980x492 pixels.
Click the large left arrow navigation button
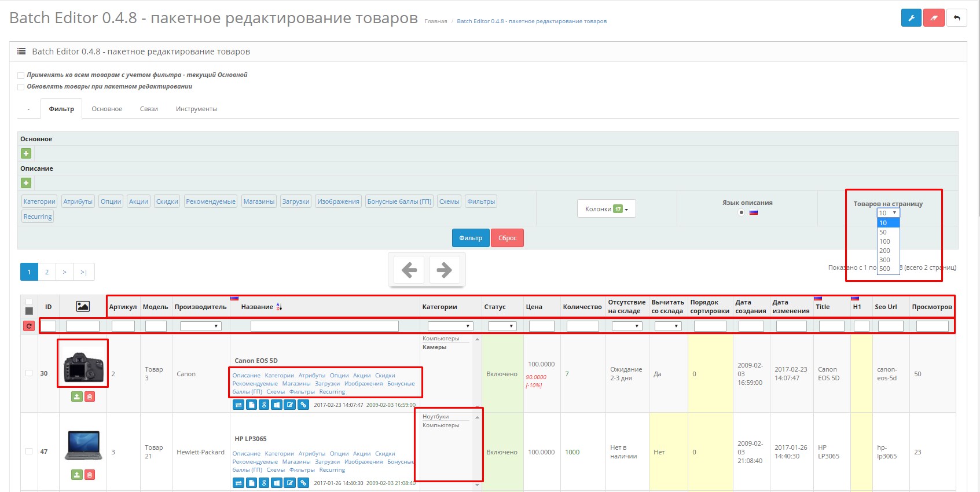[409, 270]
